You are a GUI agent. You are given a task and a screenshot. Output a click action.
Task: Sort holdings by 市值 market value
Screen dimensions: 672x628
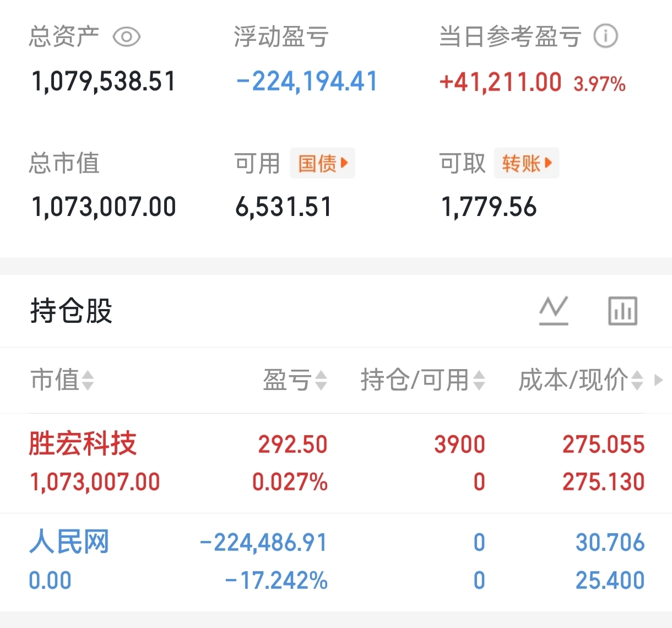click(x=62, y=380)
